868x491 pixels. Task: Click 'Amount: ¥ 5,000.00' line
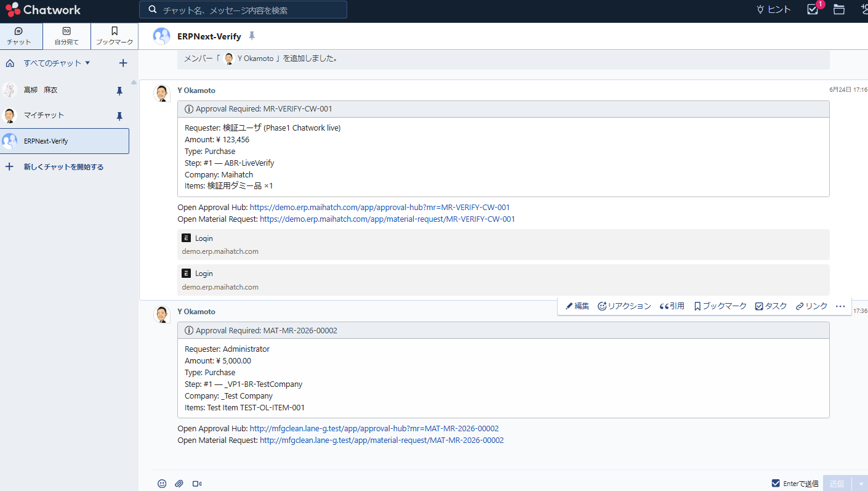click(218, 361)
